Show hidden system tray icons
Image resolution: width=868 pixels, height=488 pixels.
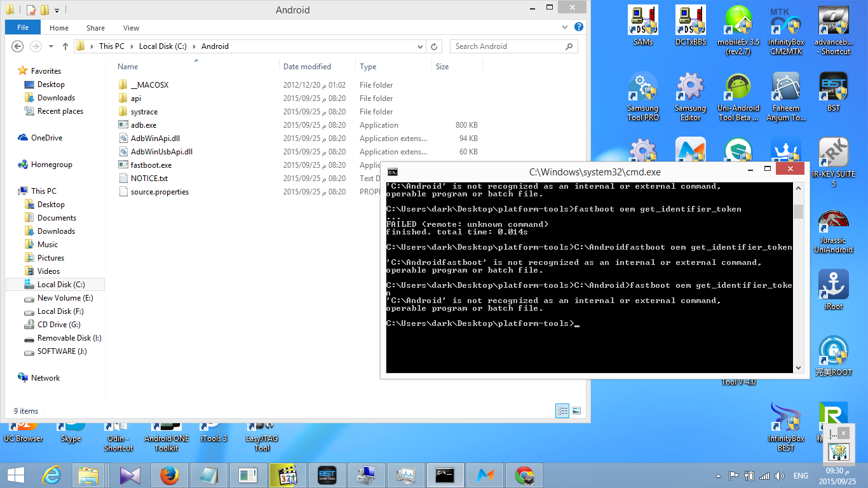pyautogui.click(x=718, y=475)
